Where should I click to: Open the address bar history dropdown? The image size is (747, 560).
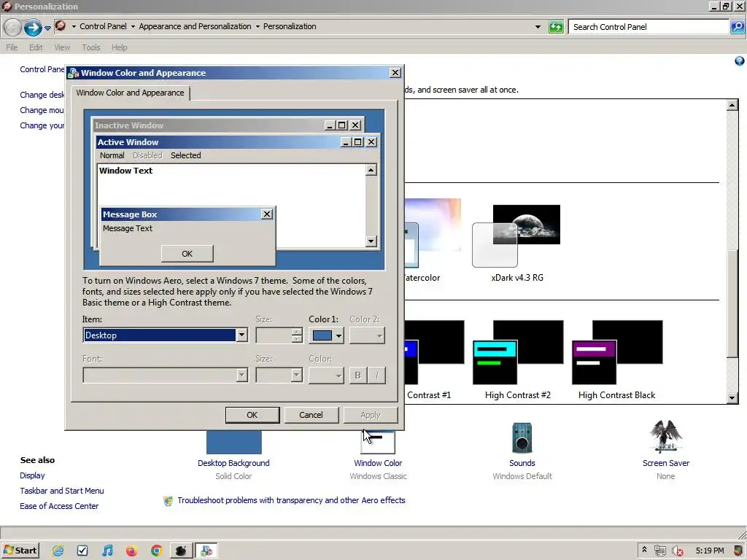tap(538, 27)
